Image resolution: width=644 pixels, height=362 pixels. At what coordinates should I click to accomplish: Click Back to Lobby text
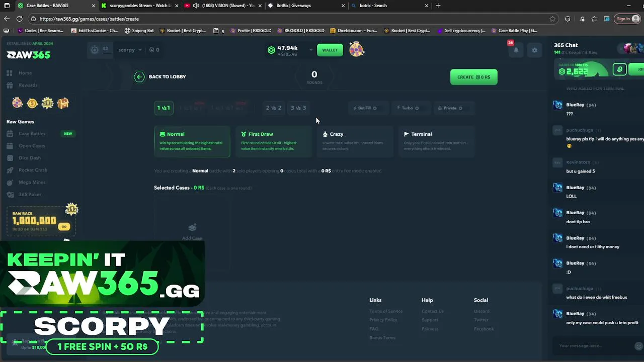click(x=167, y=77)
